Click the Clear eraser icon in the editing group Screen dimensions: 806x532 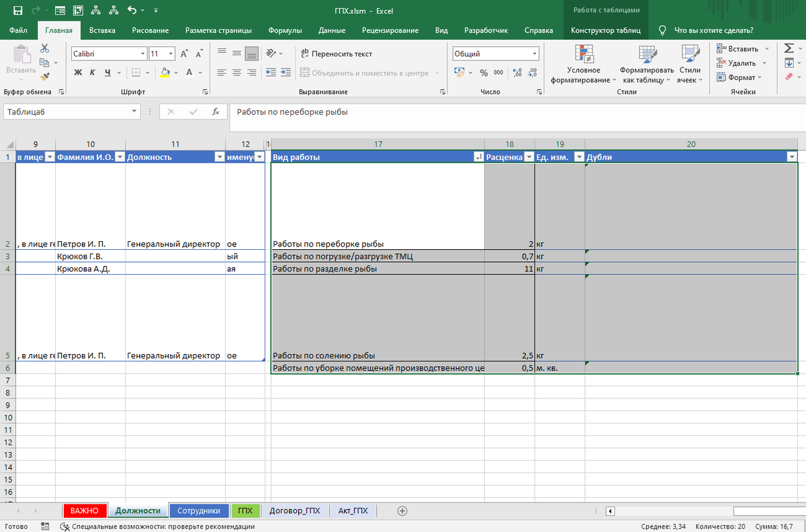(789, 77)
